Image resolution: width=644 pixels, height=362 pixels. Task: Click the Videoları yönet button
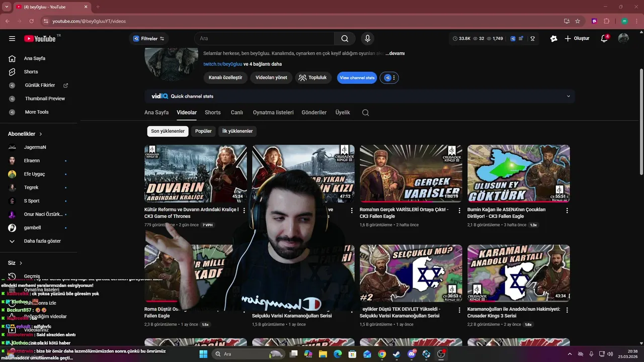(x=271, y=78)
